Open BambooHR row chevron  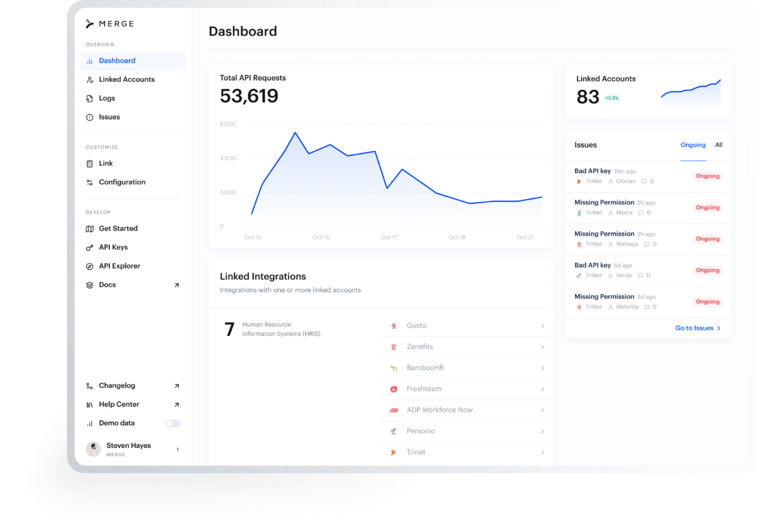point(542,369)
